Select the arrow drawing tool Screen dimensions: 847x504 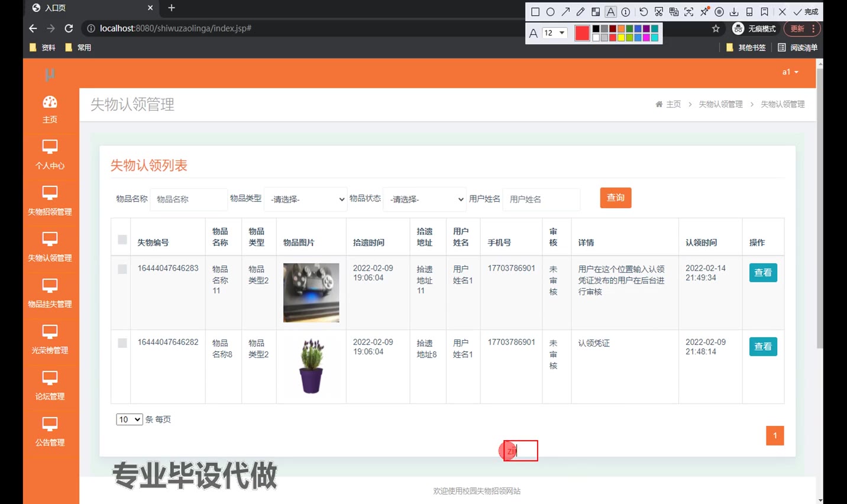pos(565,12)
